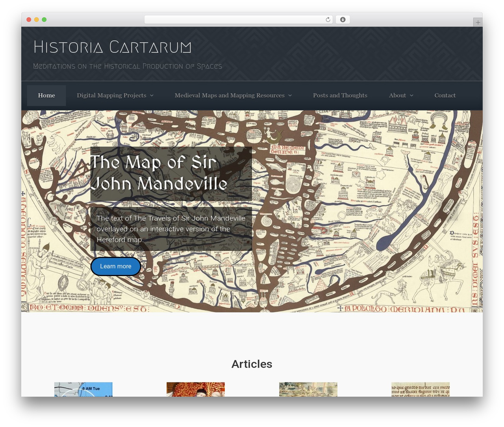Go to the Home menu item
The image size is (504, 427).
pyautogui.click(x=46, y=95)
